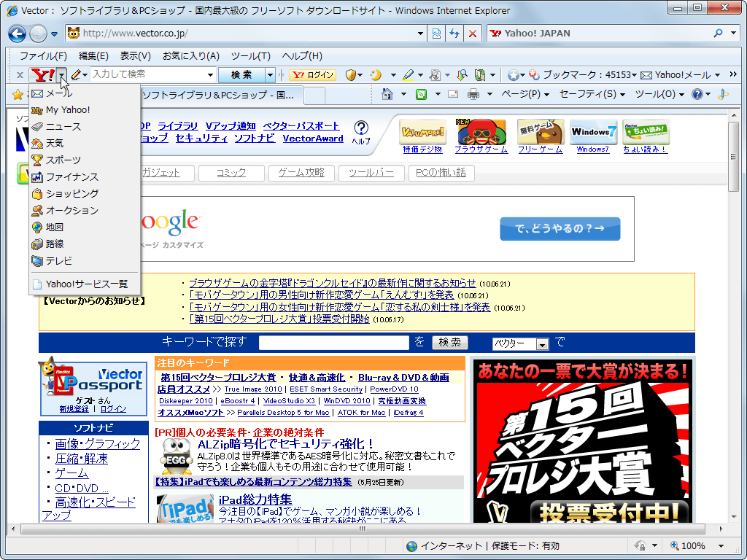Open the ファイル(F) menu
This screenshot has width=747, height=560.
click(x=43, y=55)
